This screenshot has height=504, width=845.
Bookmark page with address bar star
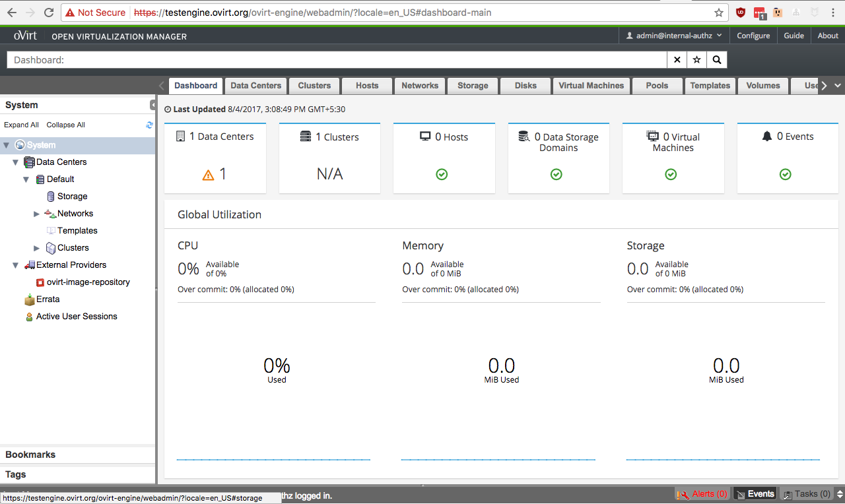pyautogui.click(x=719, y=13)
